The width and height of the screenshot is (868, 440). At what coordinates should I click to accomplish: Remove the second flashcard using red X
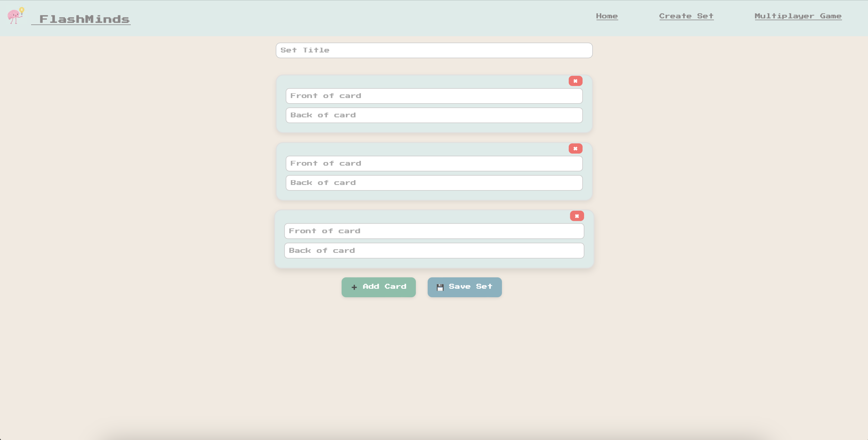575,148
